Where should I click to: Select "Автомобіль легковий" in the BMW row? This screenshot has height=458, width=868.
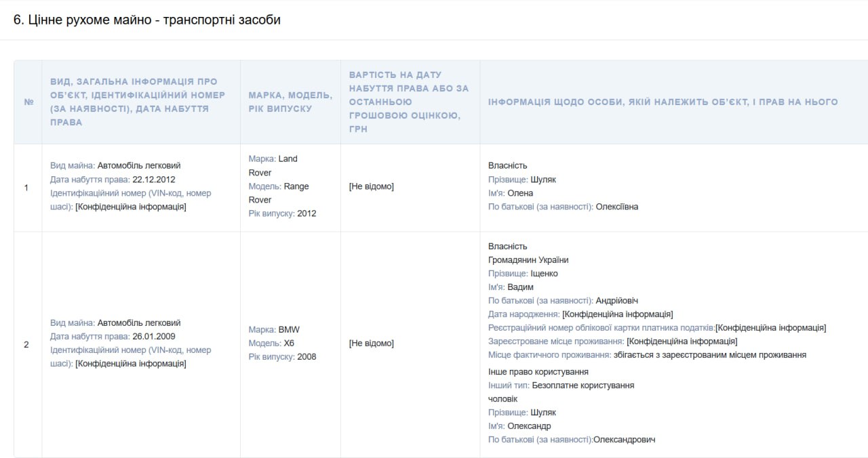139,323
